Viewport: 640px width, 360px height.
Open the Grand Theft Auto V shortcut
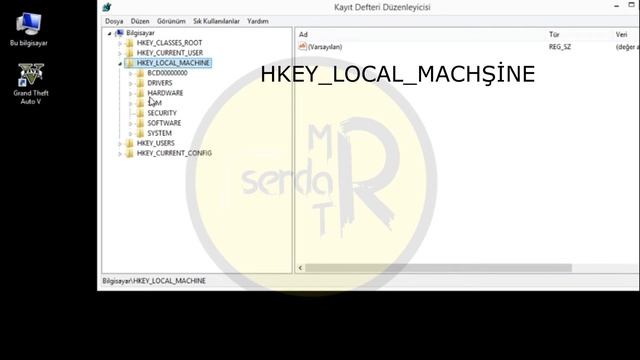[x=31, y=84]
